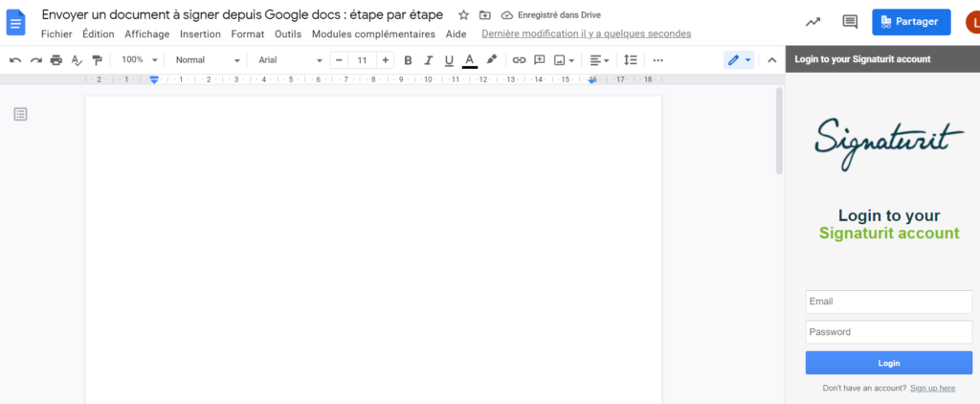
Task: Open the comment history icon
Action: pyautogui.click(x=850, y=22)
